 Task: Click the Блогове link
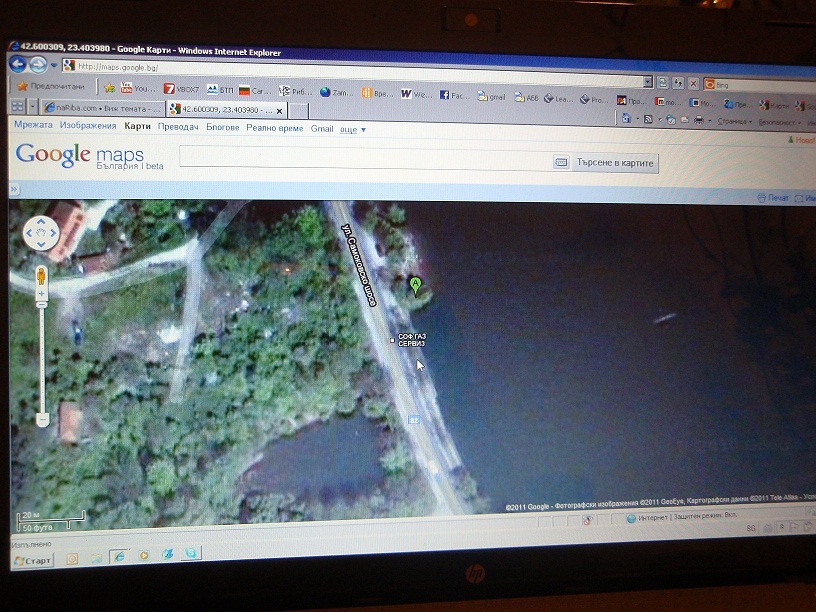(x=223, y=127)
